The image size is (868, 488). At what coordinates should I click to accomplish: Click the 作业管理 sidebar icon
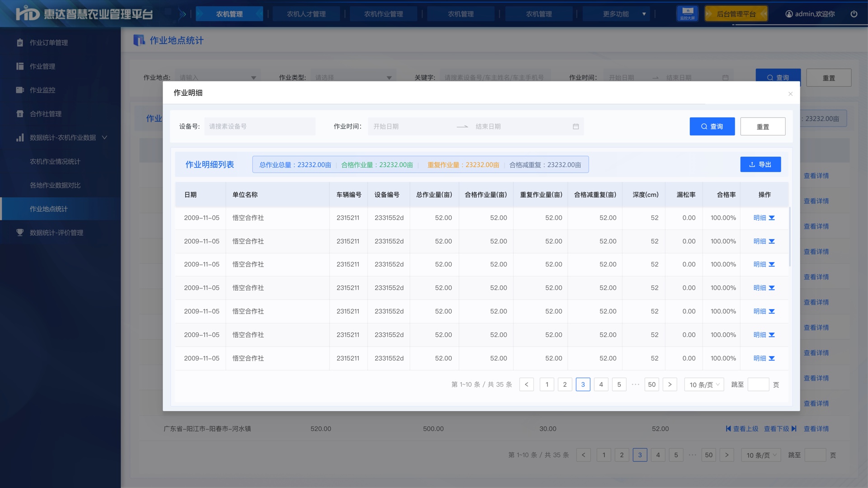coord(20,66)
